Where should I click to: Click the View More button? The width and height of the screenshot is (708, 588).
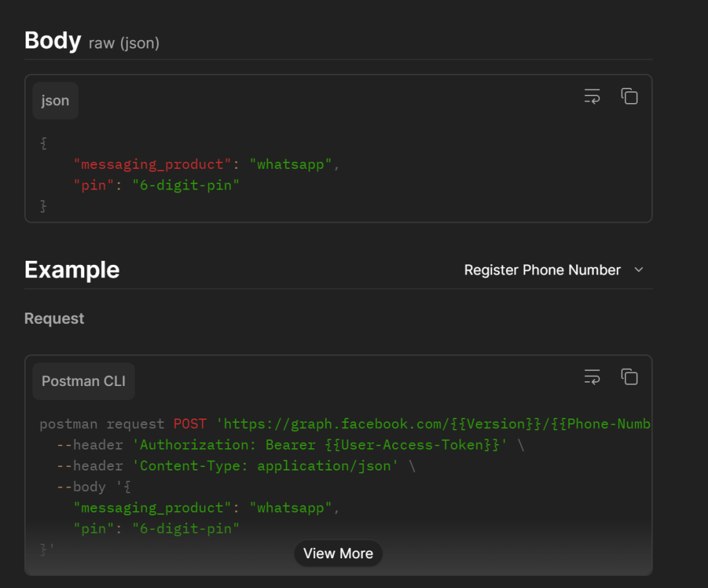coord(338,553)
